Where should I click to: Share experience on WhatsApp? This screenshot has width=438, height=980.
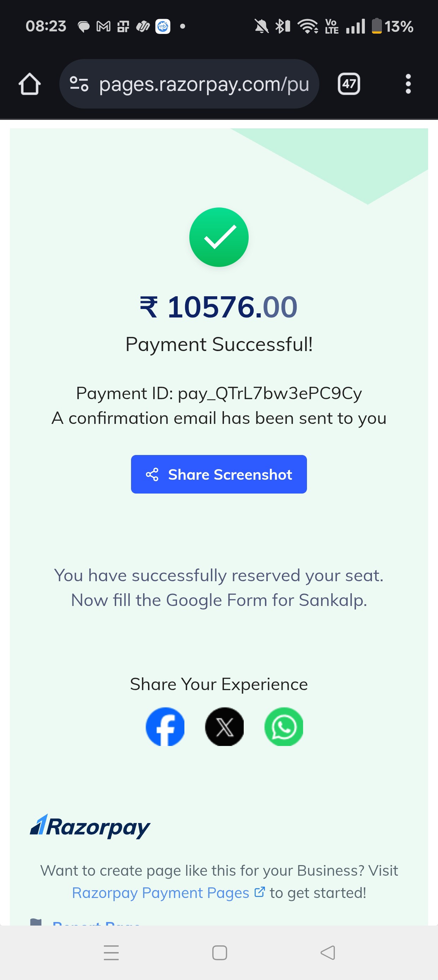coord(284,727)
